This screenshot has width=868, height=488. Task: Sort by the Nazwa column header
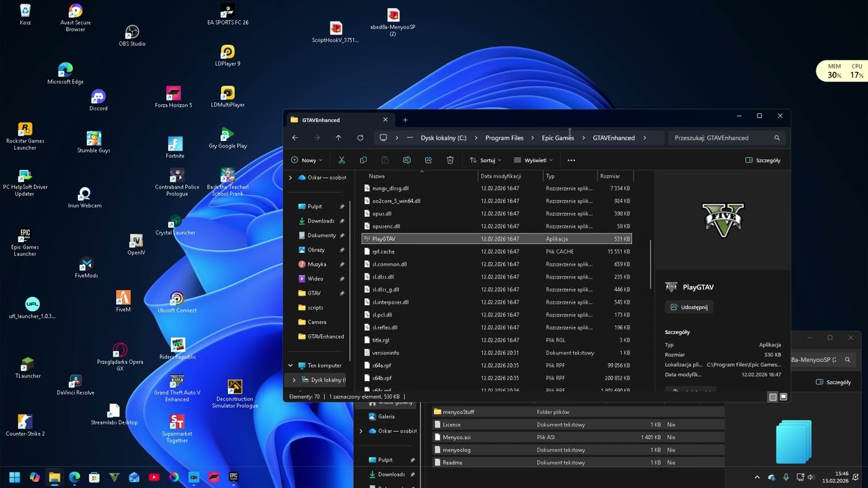(x=420, y=176)
